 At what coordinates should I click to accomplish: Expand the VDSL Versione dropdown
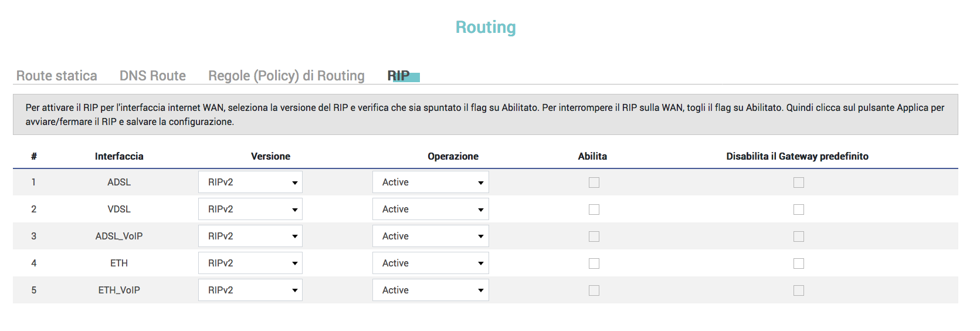click(250, 210)
